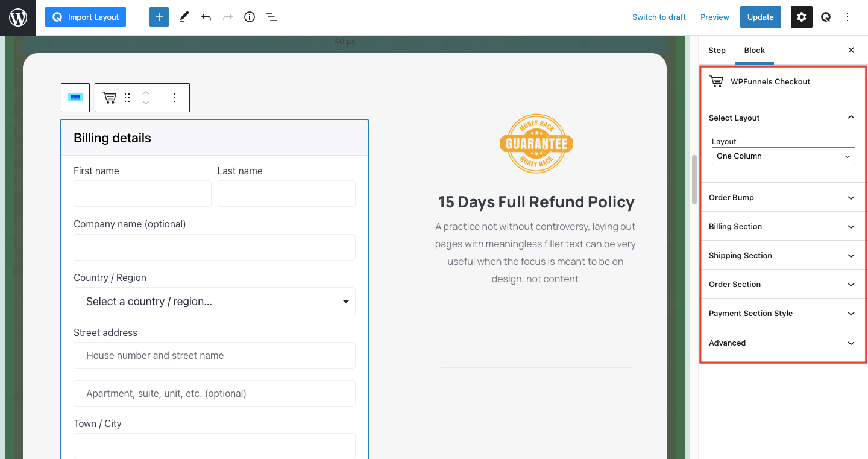Open the Country / Region select dropdown
Image resolution: width=868 pixels, height=459 pixels.
point(215,302)
